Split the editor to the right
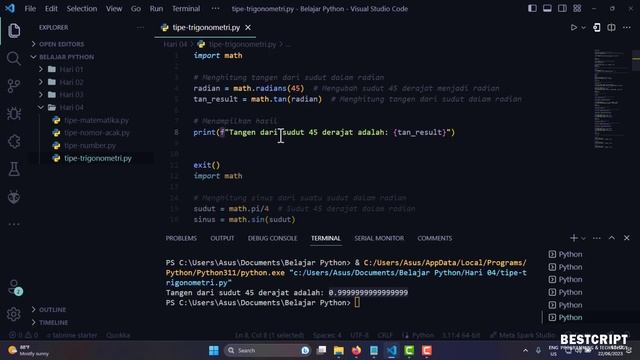Screen dimensions: 640x360 point(611,27)
